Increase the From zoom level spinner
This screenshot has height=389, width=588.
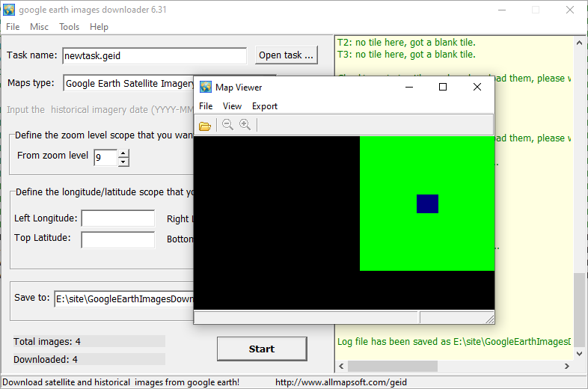123,153
